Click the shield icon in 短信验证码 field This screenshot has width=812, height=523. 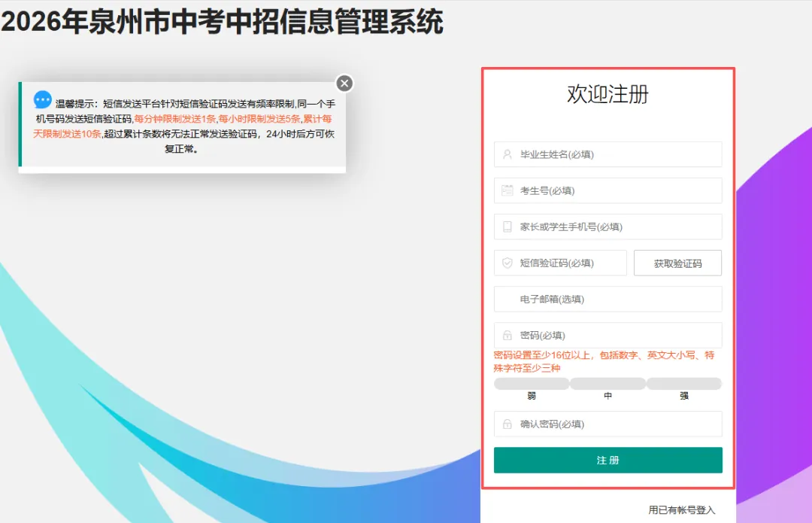pyautogui.click(x=507, y=263)
